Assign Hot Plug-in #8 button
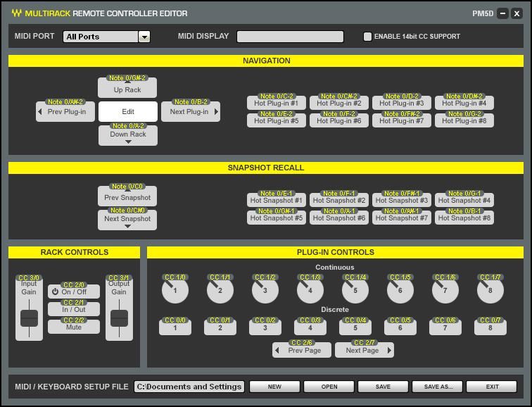The image size is (532, 407). (464, 120)
